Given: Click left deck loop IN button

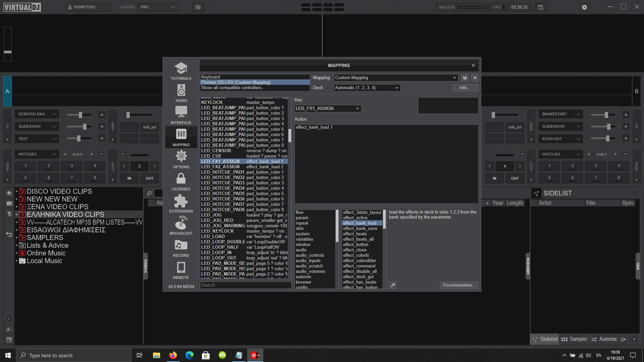Looking at the screenshot, I should [129, 178].
